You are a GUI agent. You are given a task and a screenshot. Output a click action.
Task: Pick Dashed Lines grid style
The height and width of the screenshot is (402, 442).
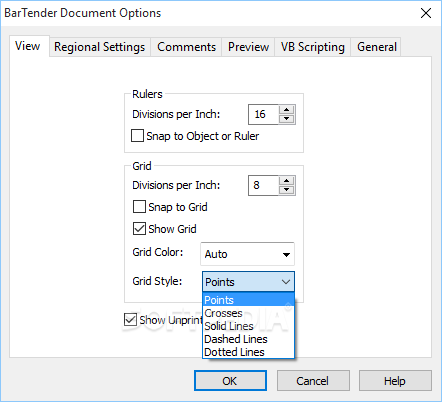tap(248, 339)
